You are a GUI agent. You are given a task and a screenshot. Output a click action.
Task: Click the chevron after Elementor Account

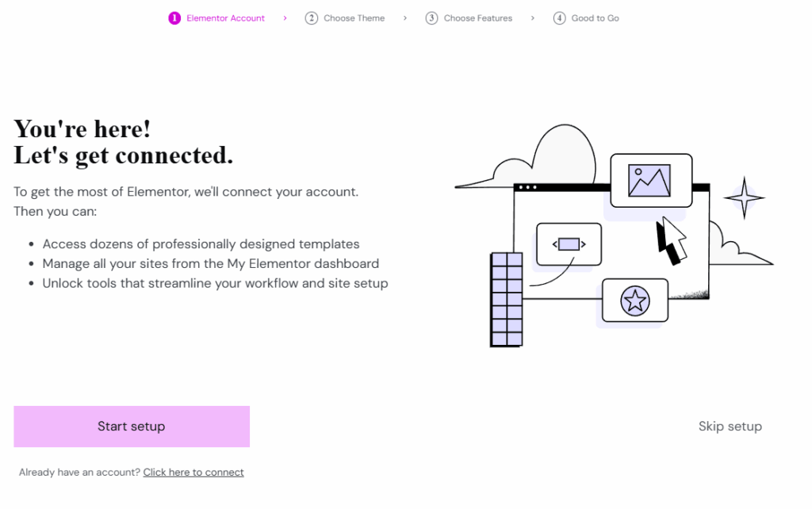pos(285,18)
